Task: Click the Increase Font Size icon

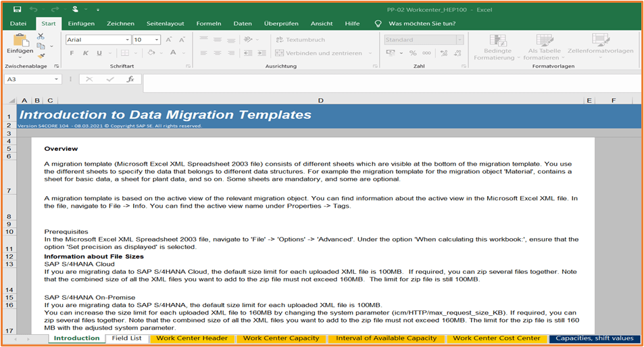Action: (168, 40)
